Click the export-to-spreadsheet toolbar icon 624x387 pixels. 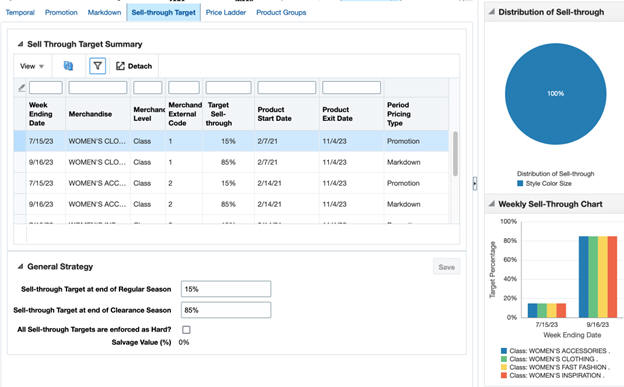[68, 66]
